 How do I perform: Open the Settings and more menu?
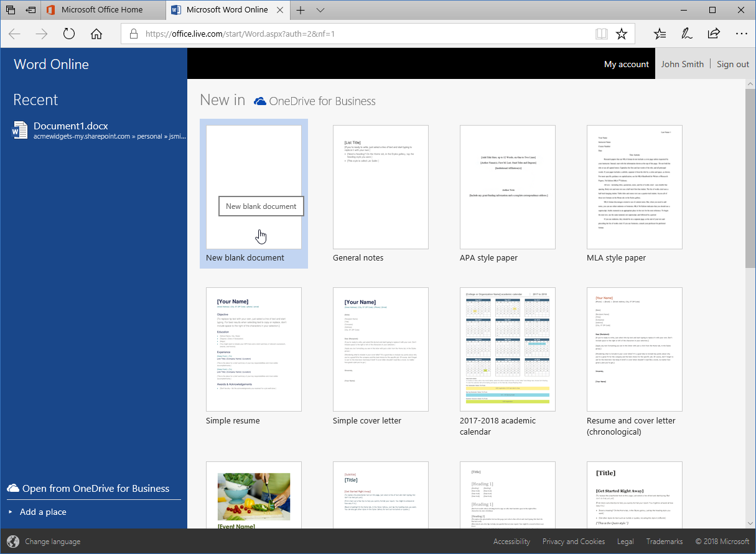(741, 34)
